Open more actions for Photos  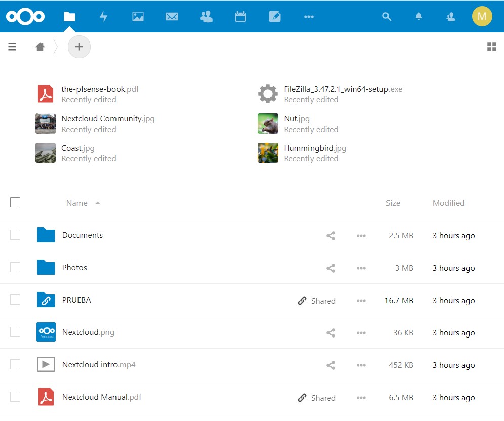(361, 268)
